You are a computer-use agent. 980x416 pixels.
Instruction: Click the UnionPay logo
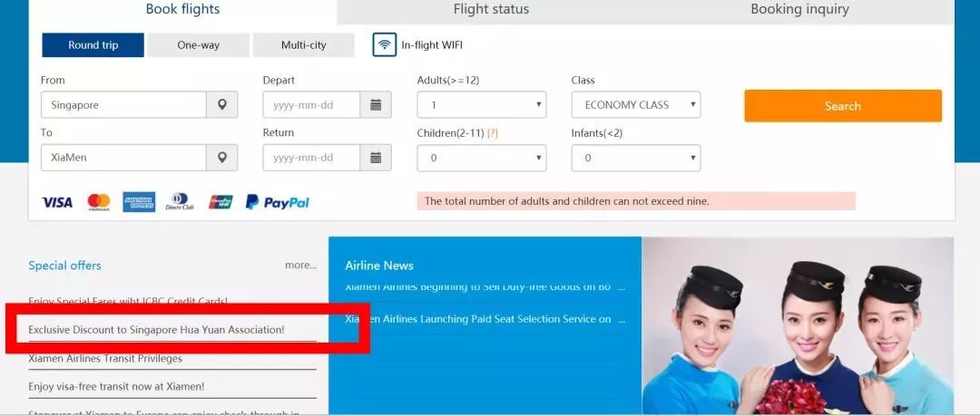220,202
